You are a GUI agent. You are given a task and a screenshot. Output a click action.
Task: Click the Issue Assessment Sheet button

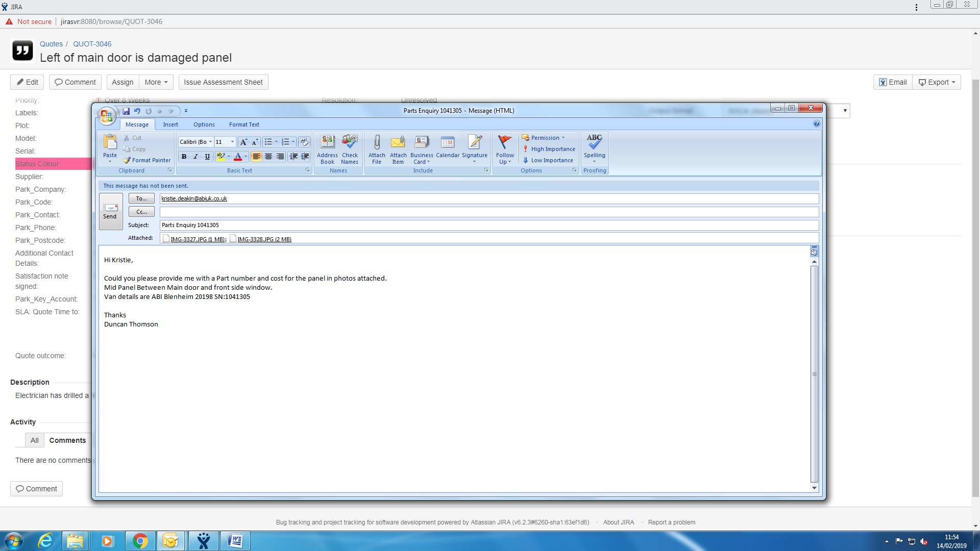click(x=223, y=82)
